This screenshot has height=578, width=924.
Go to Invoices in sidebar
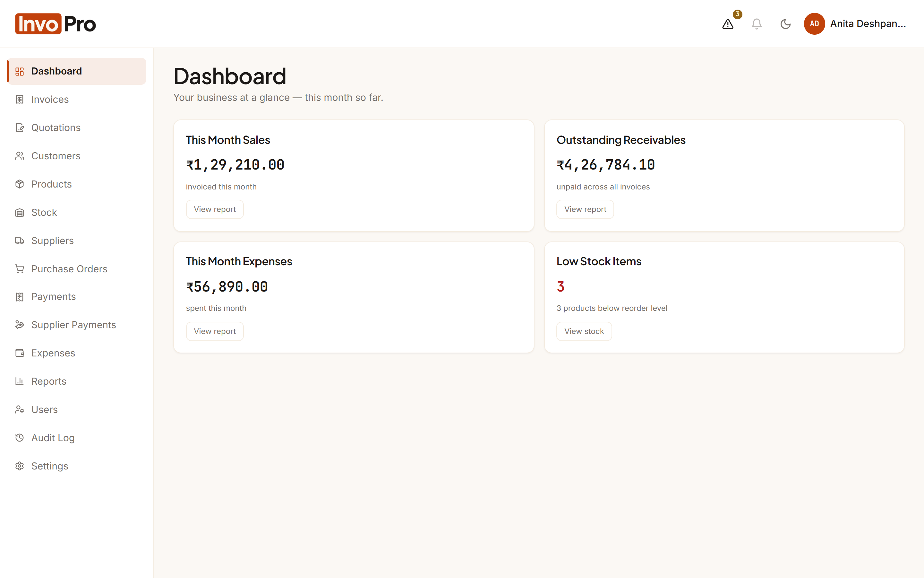click(77, 100)
